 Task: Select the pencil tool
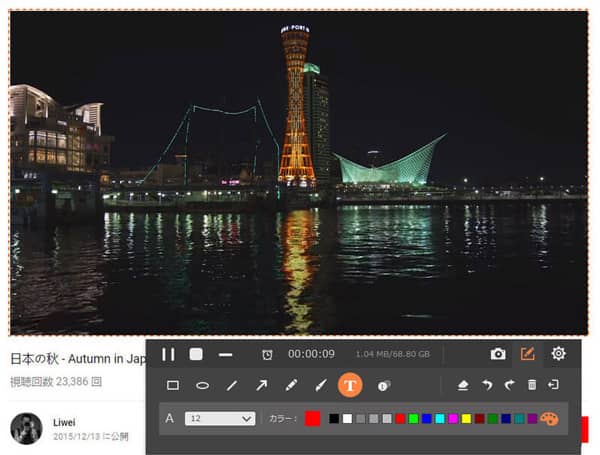point(291,385)
